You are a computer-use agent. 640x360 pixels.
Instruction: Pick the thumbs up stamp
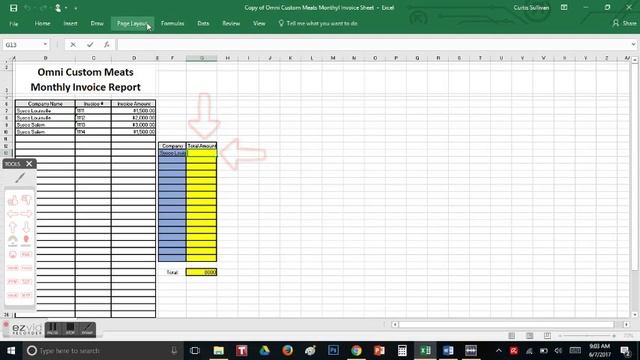pyautogui.click(x=13, y=200)
